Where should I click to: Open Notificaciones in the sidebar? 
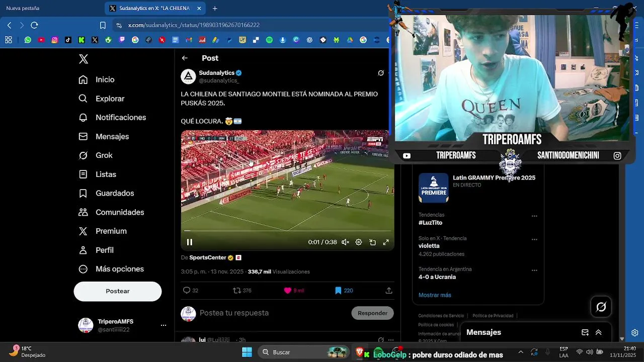tap(112, 118)
